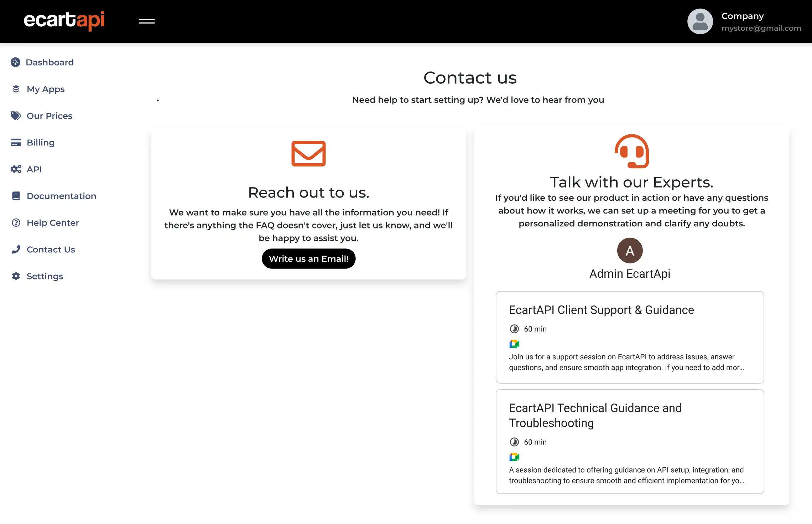
Task: Click the API gear icon
Action: tap(16, 169)
